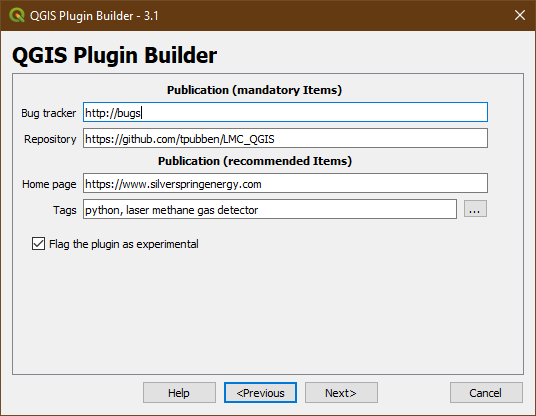Focus the Bug tracker URL field
Image resolution: width=536 pixels, height=416 pixels.
(x=285, y=112)
